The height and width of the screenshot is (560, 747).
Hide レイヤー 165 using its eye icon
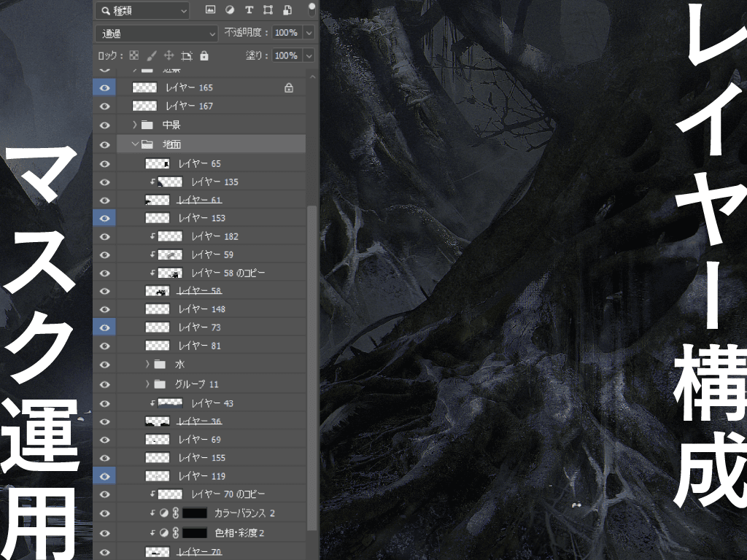point(104,87)
